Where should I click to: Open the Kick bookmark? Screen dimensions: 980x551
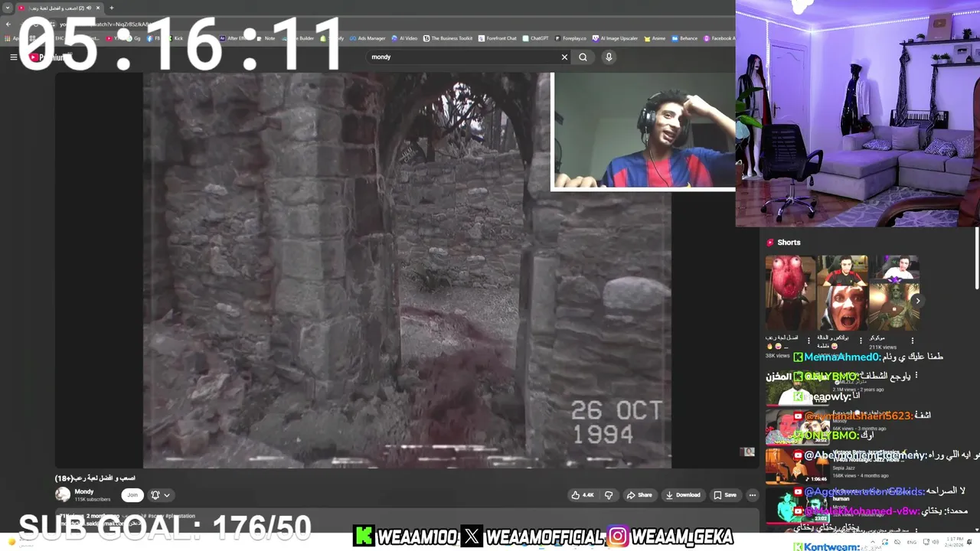coord(175,38)
